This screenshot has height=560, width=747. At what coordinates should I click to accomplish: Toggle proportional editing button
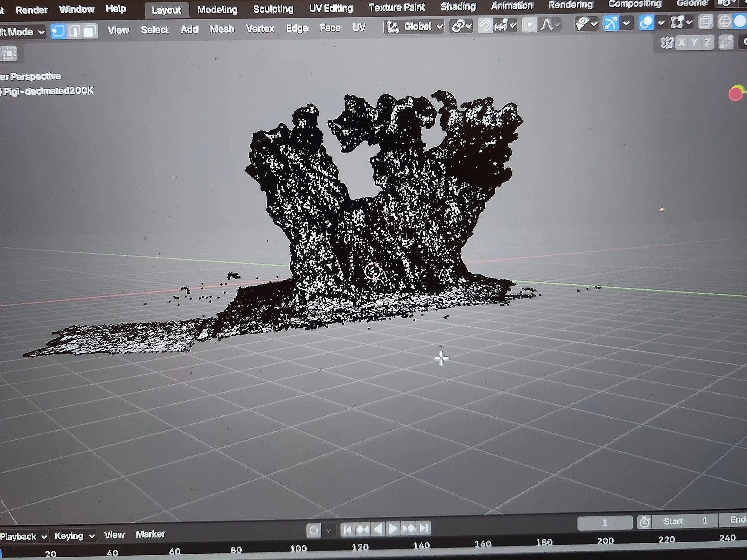click(529, 25)
